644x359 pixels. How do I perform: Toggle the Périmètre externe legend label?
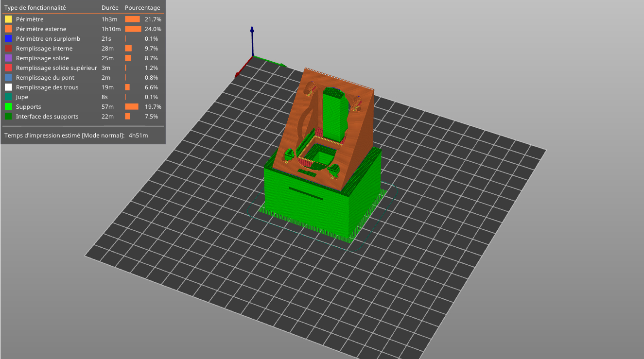41,29
